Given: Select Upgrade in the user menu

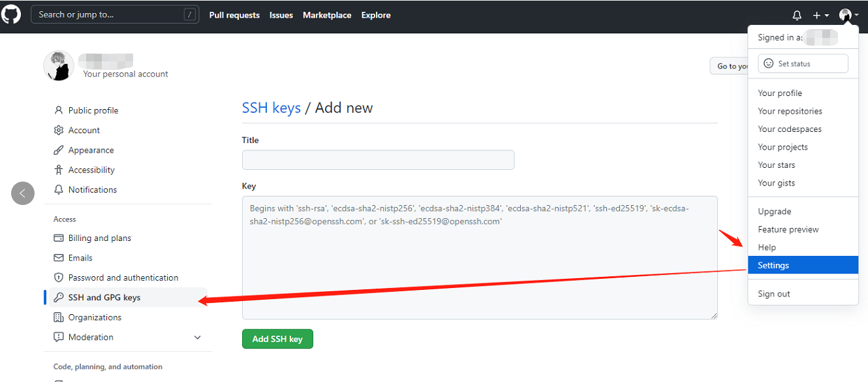Looking at the screenshot, I should coord(803,212).
